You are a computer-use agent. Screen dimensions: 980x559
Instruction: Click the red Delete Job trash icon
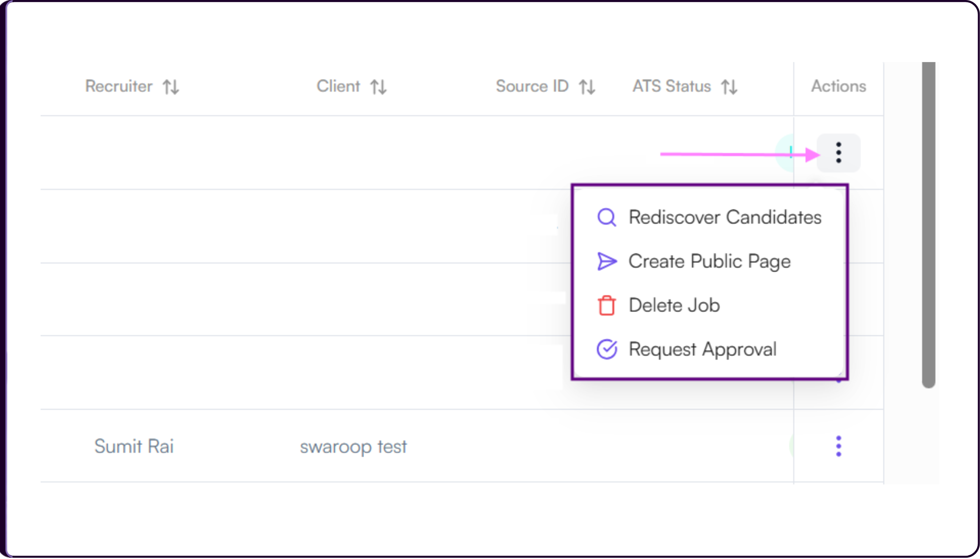pos(606,305)
